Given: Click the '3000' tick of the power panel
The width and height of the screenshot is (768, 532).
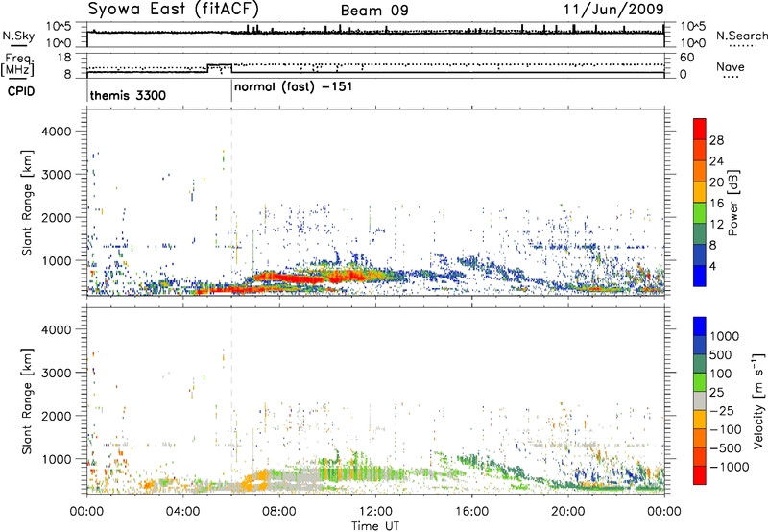Looking at the screenshot, I should point(56,175).
